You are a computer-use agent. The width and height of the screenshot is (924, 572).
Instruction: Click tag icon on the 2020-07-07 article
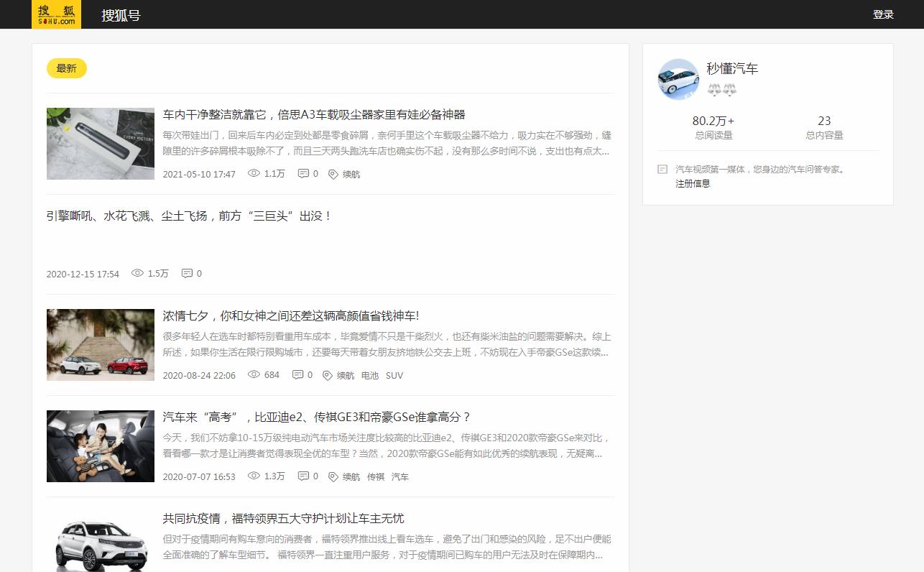[x=333, y=476]
